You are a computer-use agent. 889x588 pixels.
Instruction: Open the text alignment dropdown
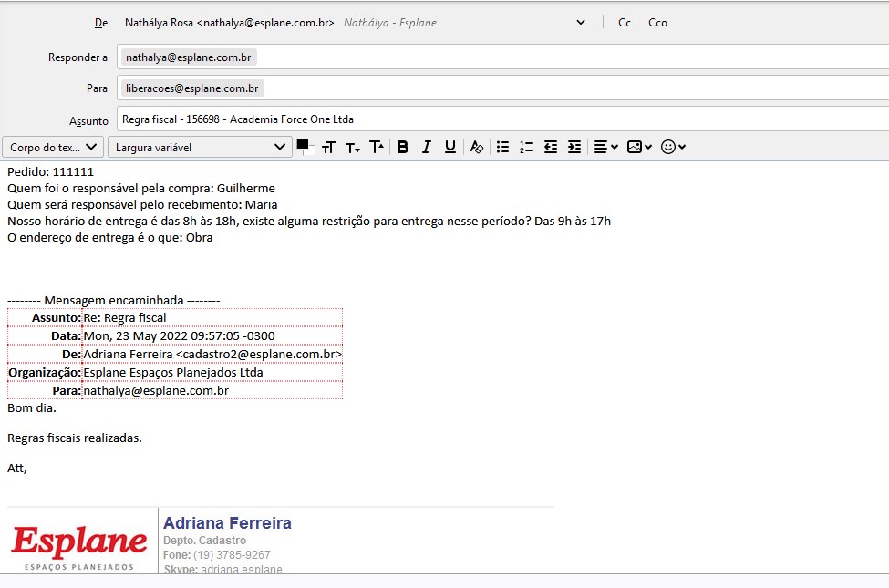(605, 147)
